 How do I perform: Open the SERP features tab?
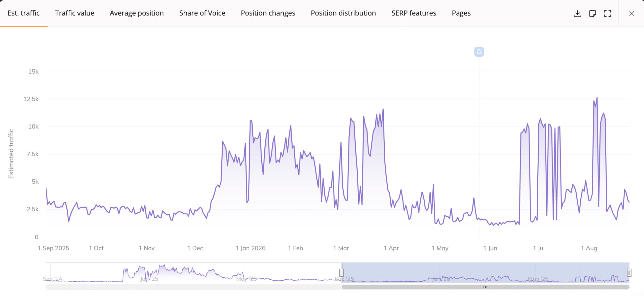pyautogui.click(x=414, y=13)
